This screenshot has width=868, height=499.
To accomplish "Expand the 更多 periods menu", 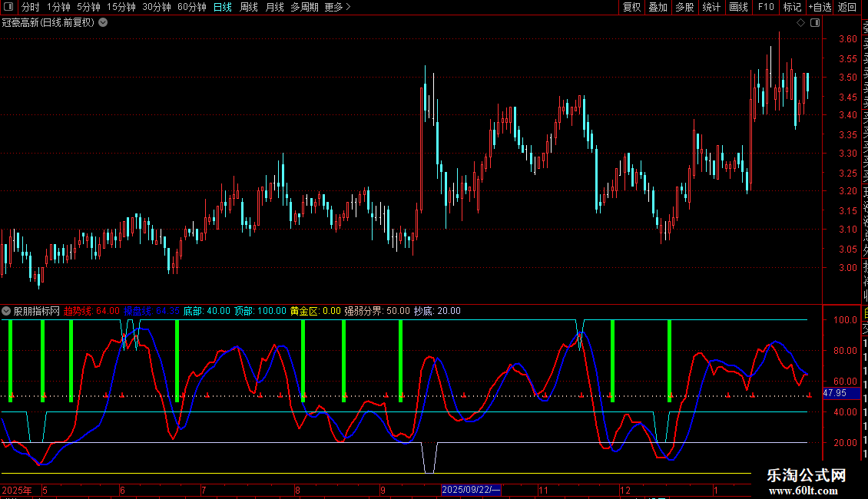I will coord(337,7).
